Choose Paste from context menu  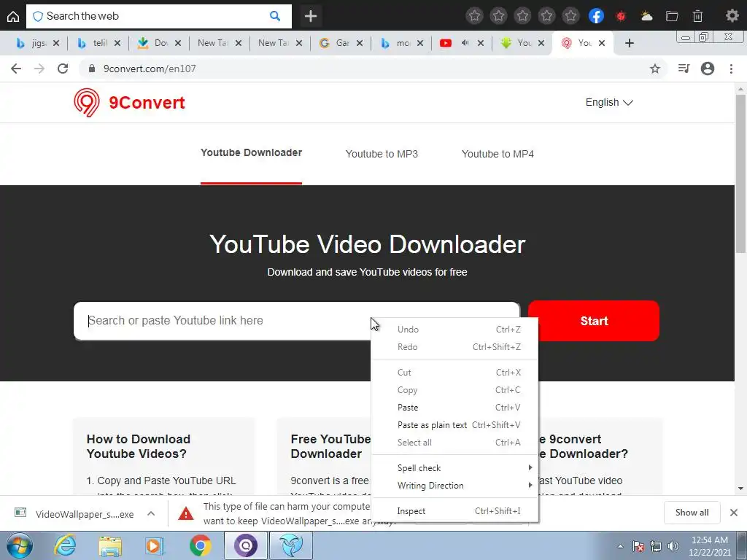pyautogui.click(x=455, y=408)
